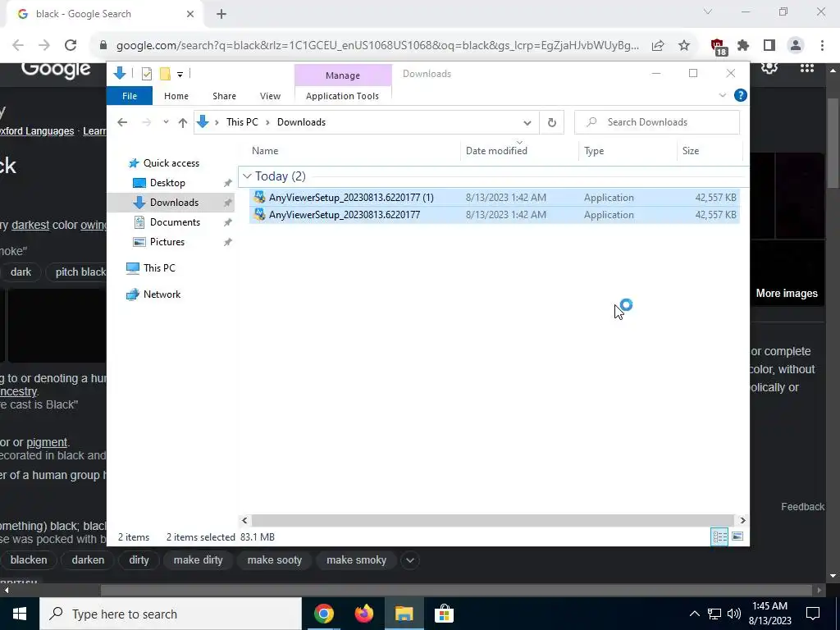Open Customize Quick Access Toolbar dropdown
Image resolution: width=840 pixels, height=630 pixels.
point(180,75)
